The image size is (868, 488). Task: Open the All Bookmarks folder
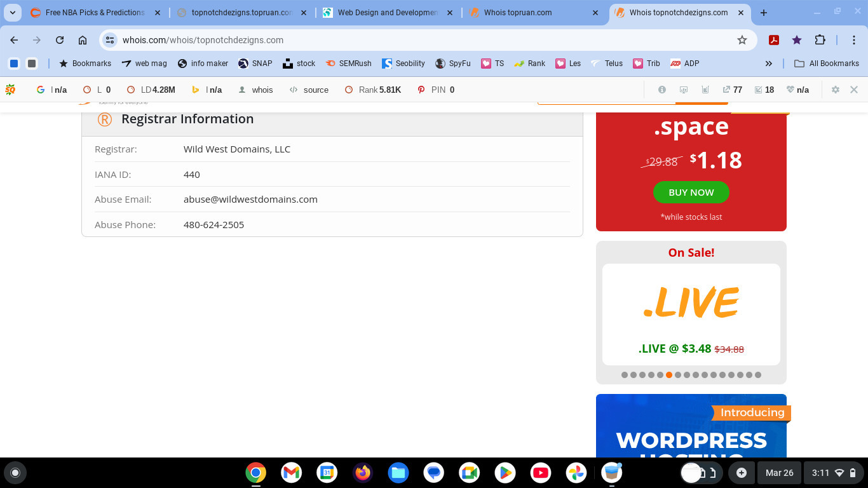point(827,64)
